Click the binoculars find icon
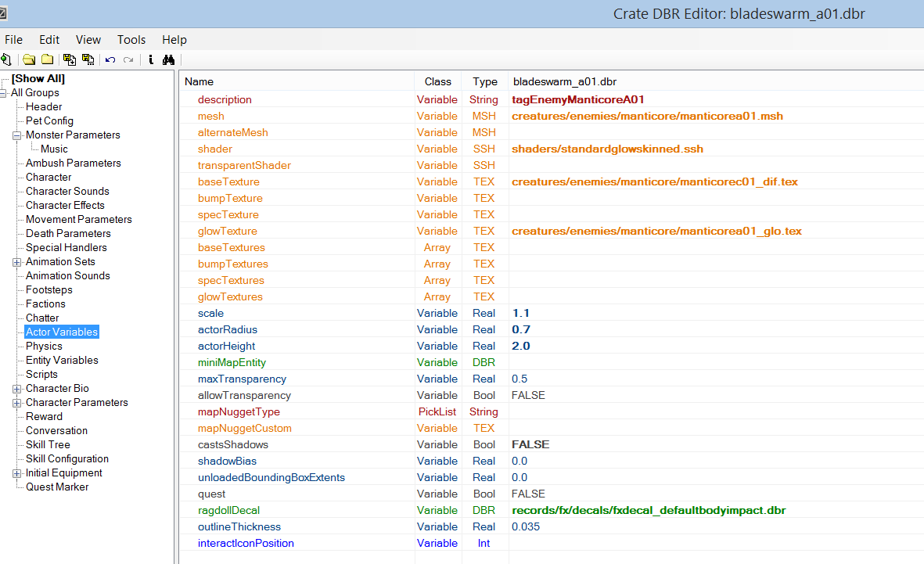924x564 pixels. pyautogui.click(x=168, y=59)
